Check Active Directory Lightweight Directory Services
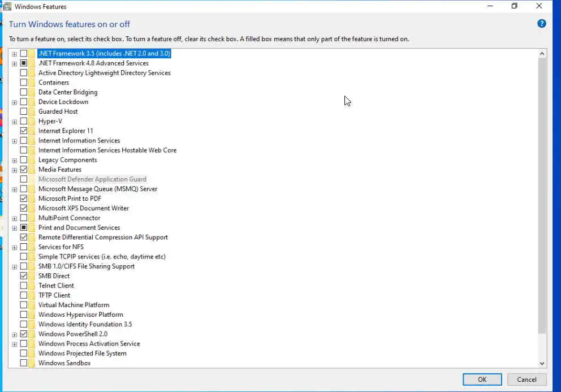The width and height of the screenshot is (561, 392). [24, 72]
